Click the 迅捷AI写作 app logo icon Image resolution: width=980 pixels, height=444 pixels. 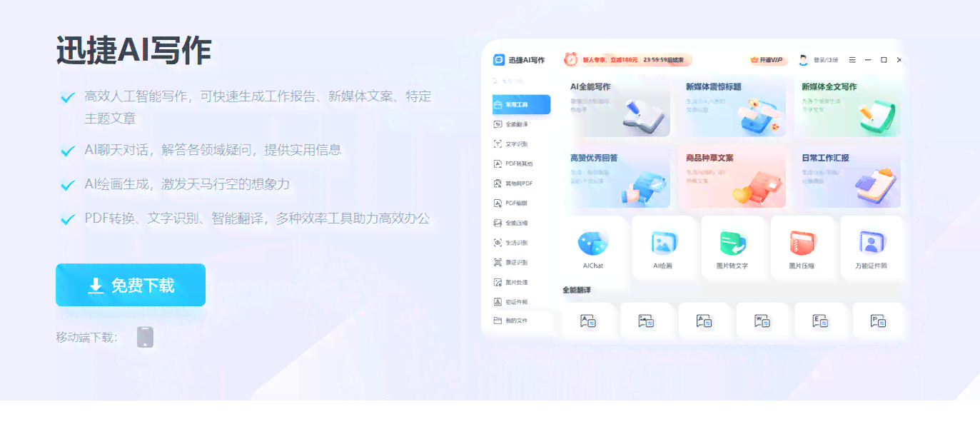click(x=499, y=60)
